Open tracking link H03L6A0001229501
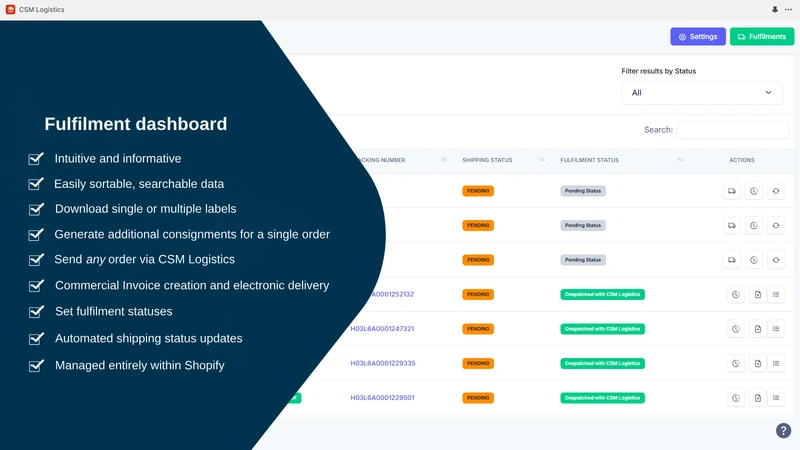This screenshot has width=800, height=450. 382,397
